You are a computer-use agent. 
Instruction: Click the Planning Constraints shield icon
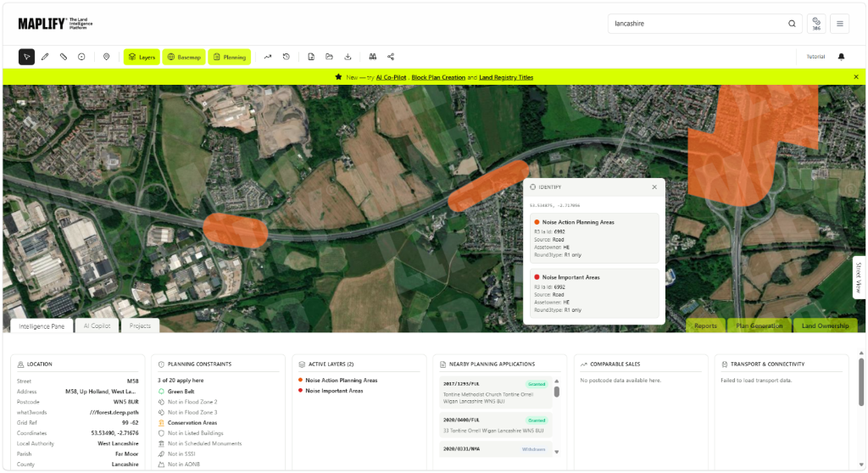161,364
